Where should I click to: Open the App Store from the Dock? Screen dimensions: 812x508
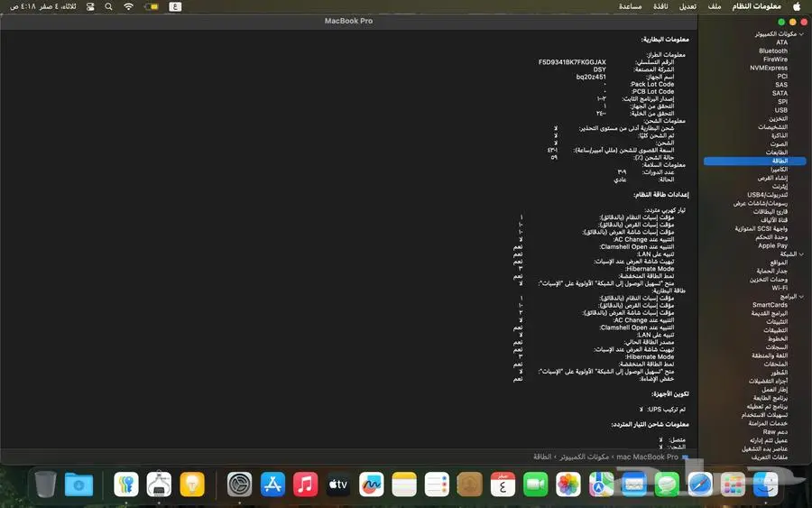(272, 485)
